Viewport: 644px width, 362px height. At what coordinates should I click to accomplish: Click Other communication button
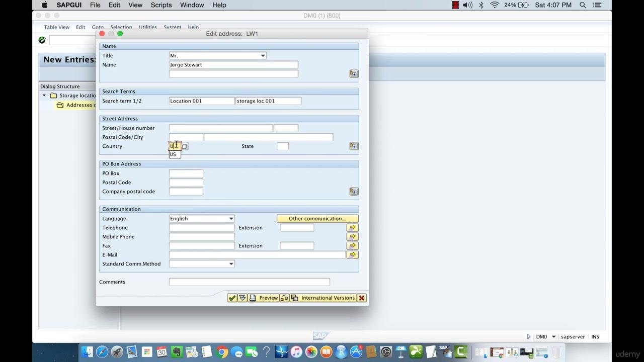pos(317,219)
